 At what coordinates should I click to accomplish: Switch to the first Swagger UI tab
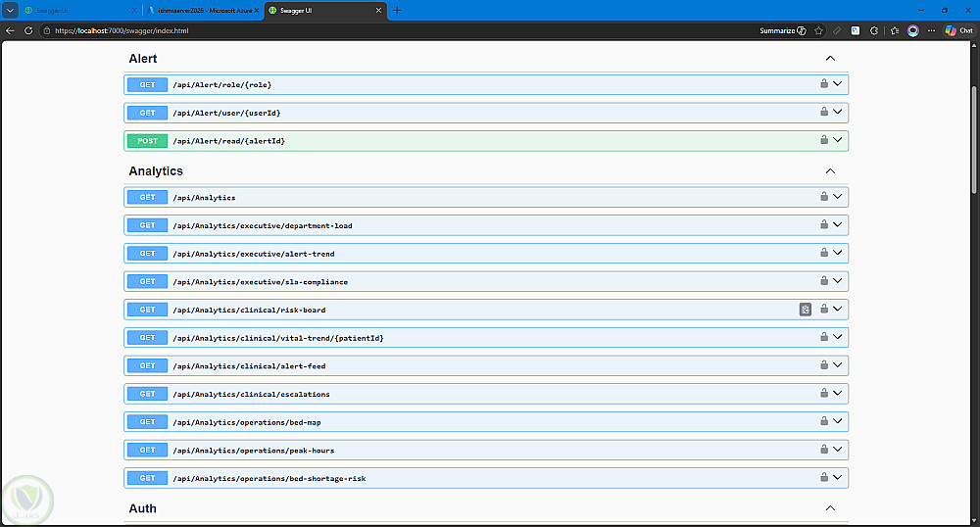pos(80,11)
